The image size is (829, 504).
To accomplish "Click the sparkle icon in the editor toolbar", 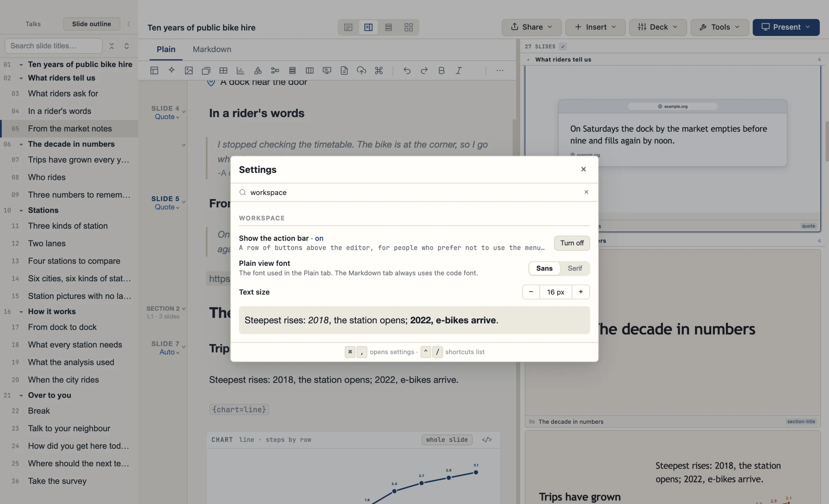I will coord(171,70).
